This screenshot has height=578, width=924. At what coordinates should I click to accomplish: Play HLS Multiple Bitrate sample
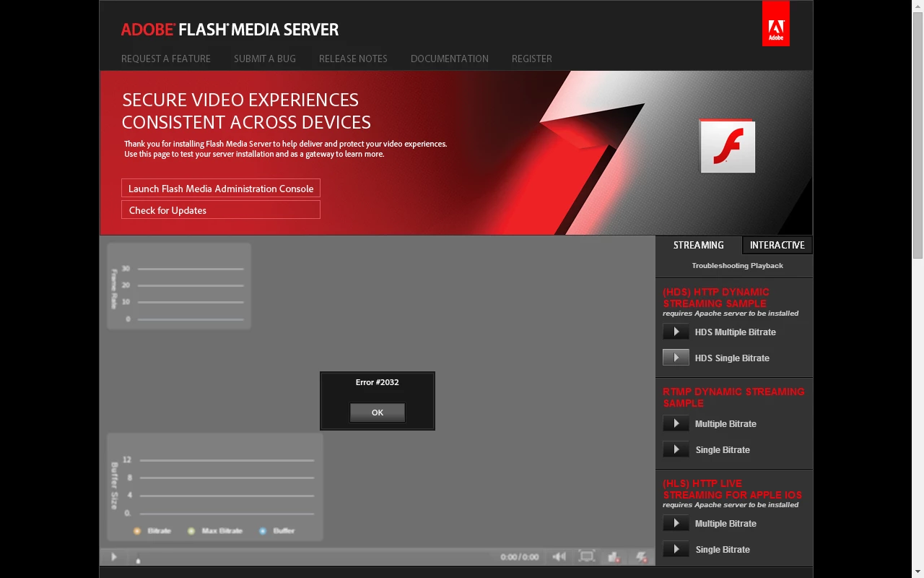coord(676,523)
